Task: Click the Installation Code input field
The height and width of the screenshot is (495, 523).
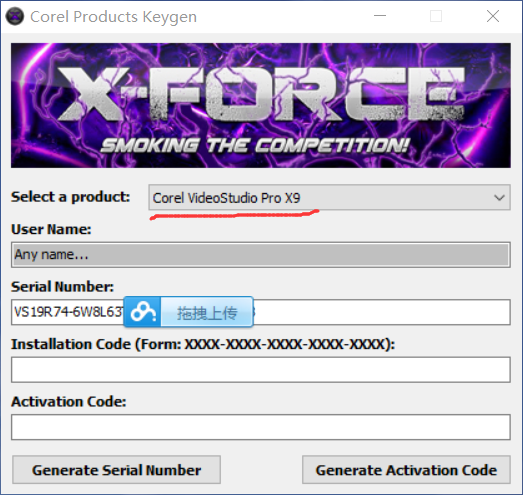Action: (x=261, y=370)
